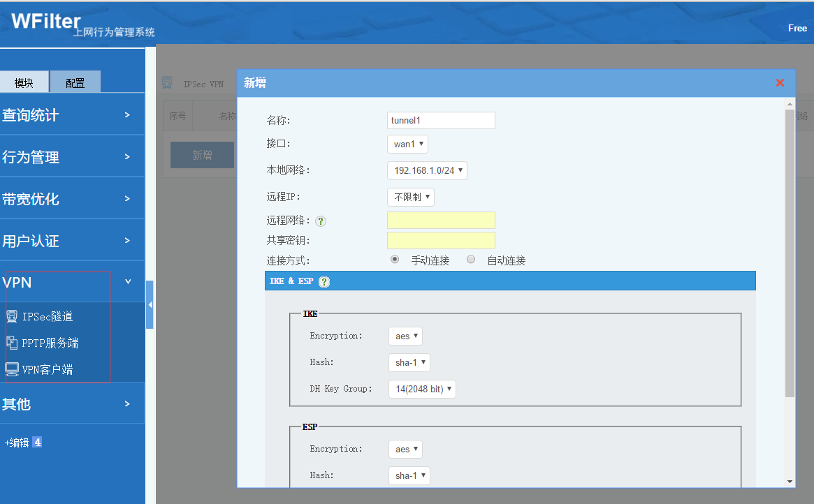Open the IKE DH Key Group dropdown
The width and height of the screenshot is (814, 504).
point(422,389)
